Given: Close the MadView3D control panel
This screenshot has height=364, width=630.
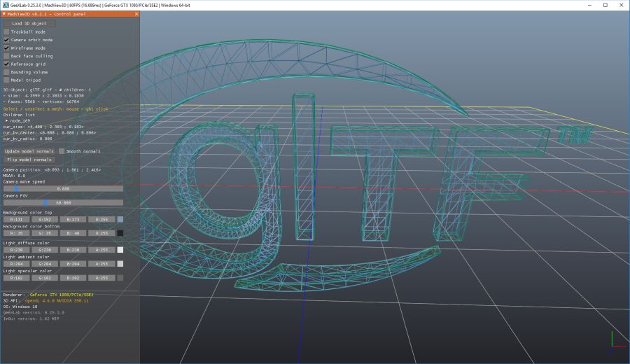Looking at the screenshot, I should pyautogui.click(x=136, y=14).
